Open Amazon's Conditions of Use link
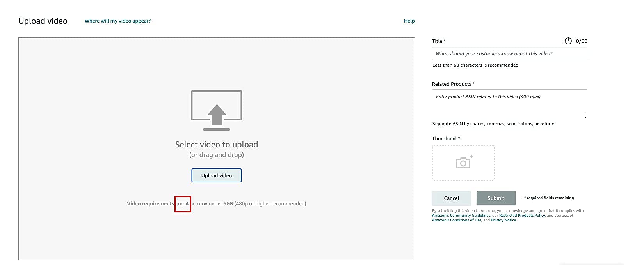This screenshot has width=644, height=265. (x=457, y=220)
